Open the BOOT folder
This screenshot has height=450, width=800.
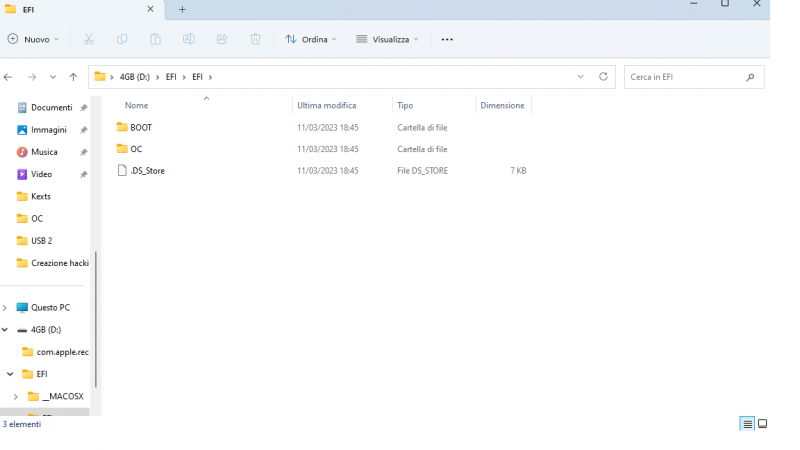tap(140, 128)
